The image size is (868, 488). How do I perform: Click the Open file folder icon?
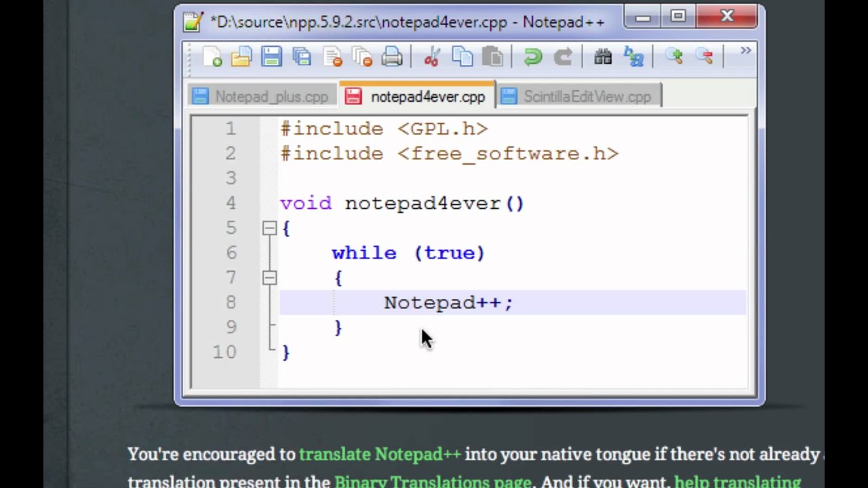point(241,57)
